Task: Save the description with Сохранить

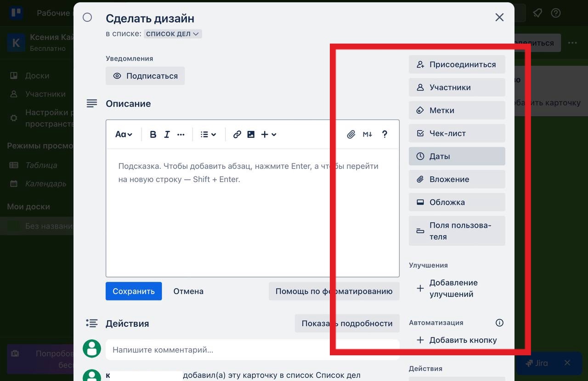Action: [x=134, y=291]
